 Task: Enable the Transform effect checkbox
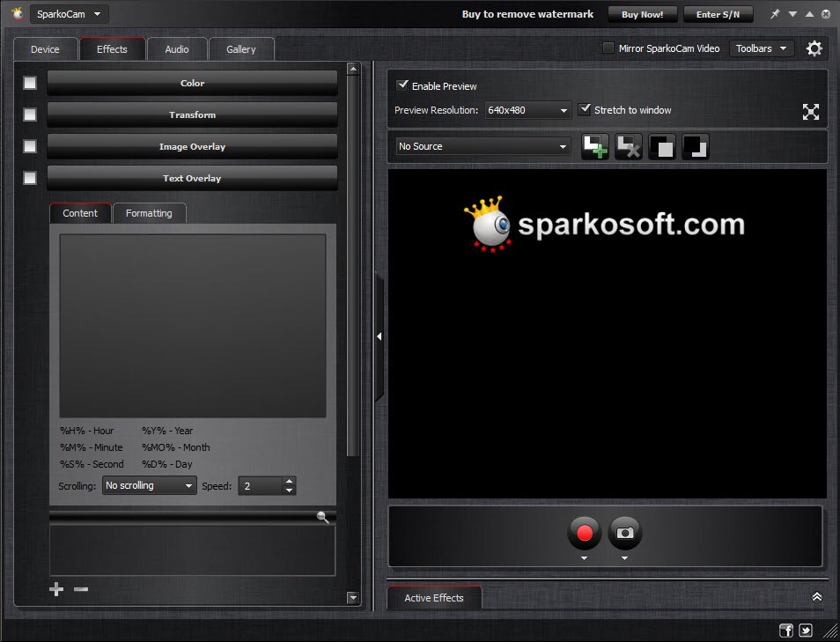tap(30, 114)
